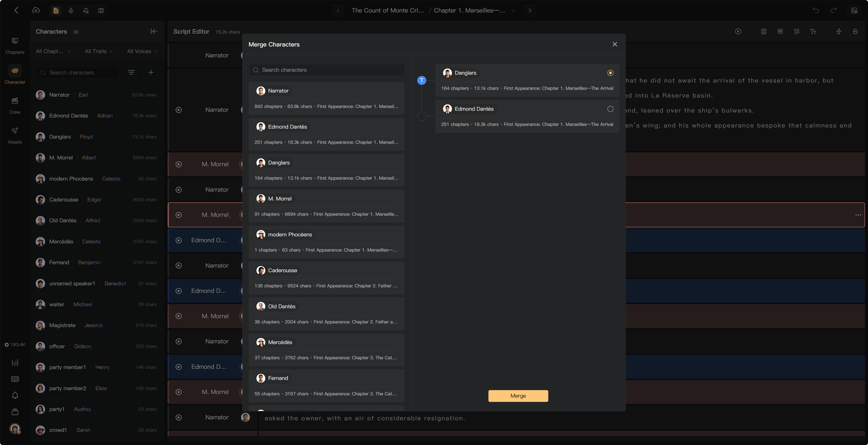Open the row options three-dot menu
The width and height of the screenshot is (868, 445).
[x=858, y=215]
